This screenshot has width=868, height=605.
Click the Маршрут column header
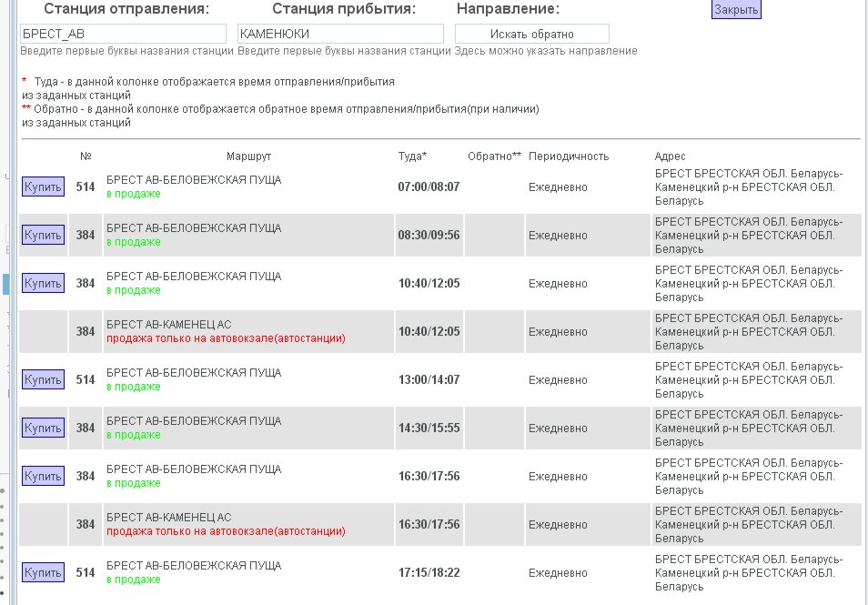(x=248, y=156)
